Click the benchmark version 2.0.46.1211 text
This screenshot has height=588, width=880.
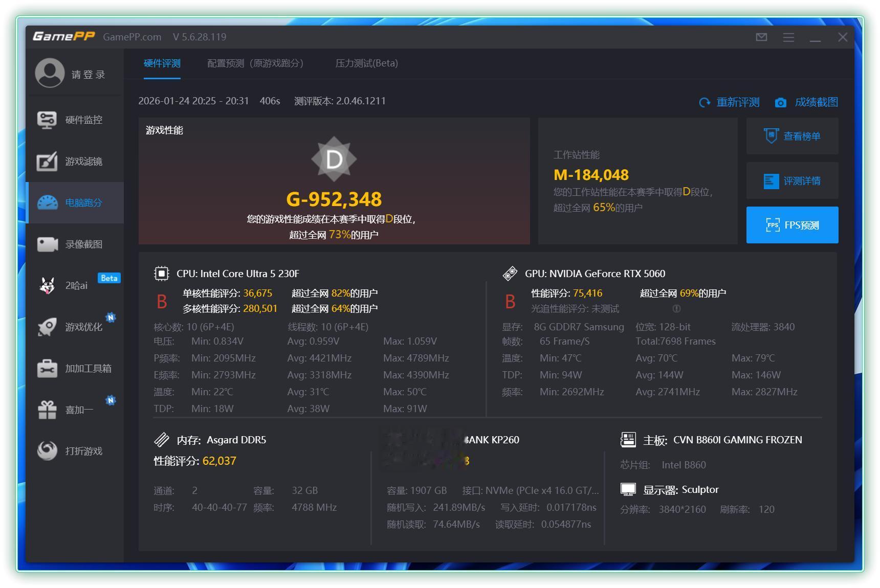coord(361,101)
